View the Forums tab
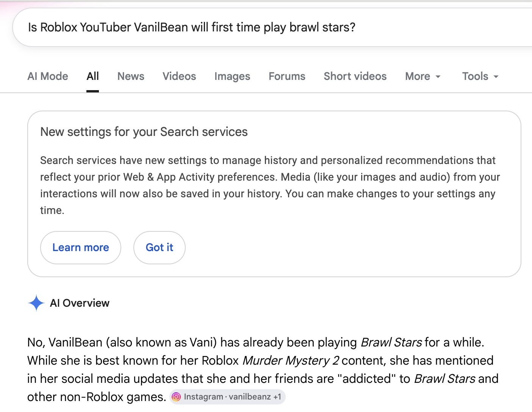The image size is (532, 412). coord(287,76)
